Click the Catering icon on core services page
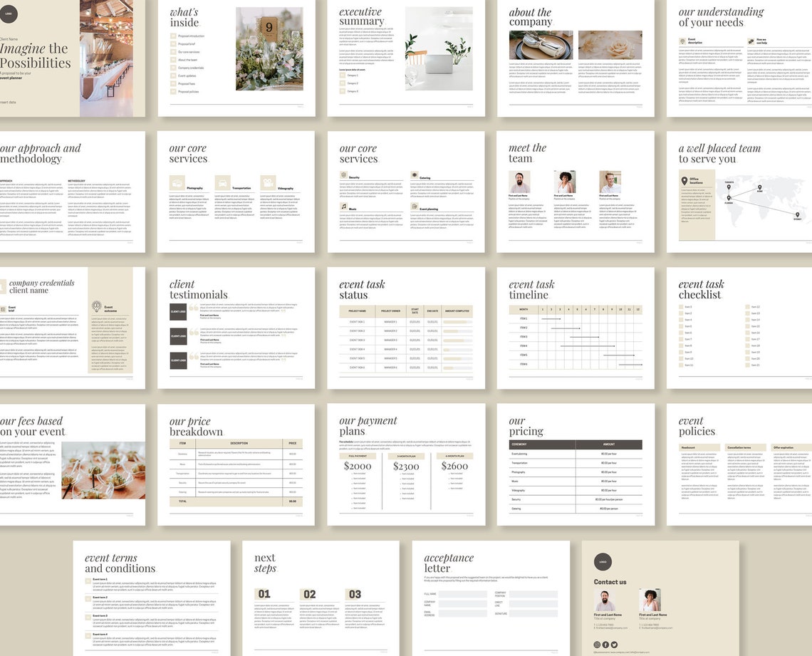 (415, 175)
